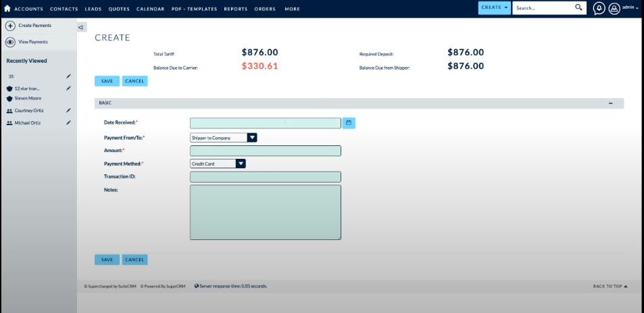Edit Courtney Ortiz using pencil icon
The width and height of the screenshot is (644, 313).
(x=68, y=110)
